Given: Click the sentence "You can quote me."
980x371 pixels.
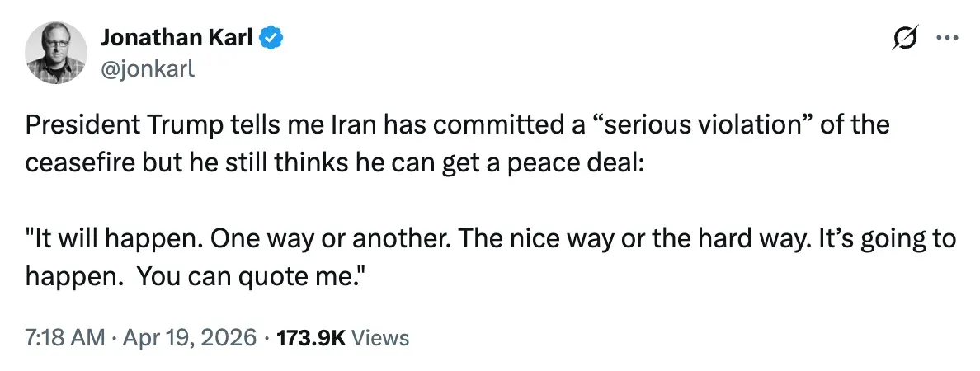Looking at the screenshot, I should (x=252, y=276).
